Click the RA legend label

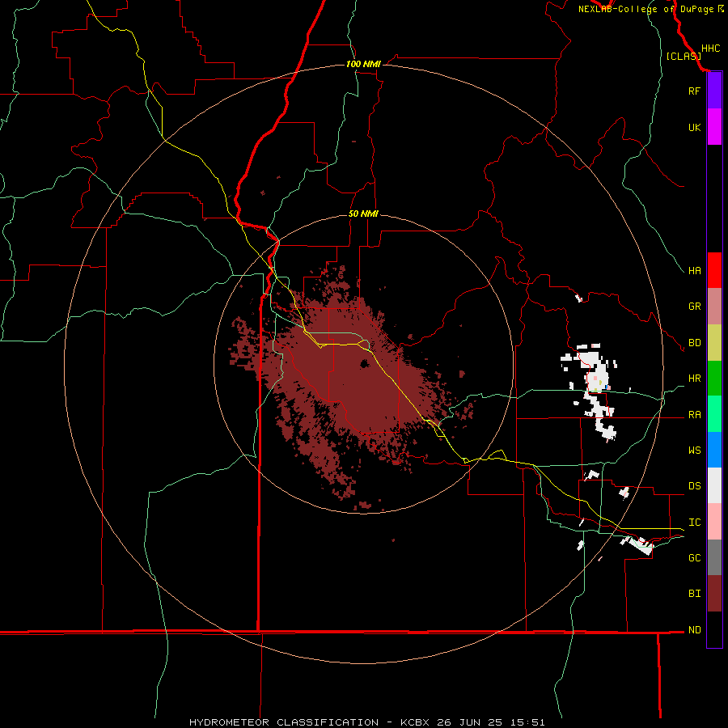(x=694, y=415)
